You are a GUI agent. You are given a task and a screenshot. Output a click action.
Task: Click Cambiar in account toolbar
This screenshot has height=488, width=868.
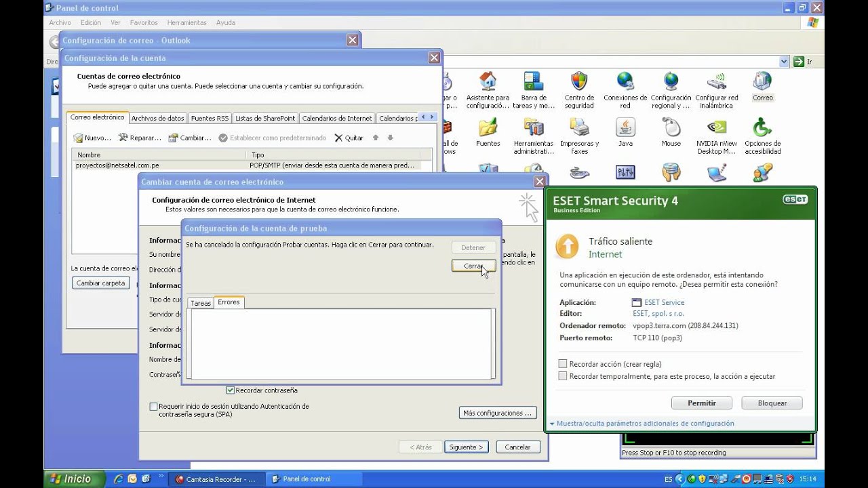tap(190, 138)
